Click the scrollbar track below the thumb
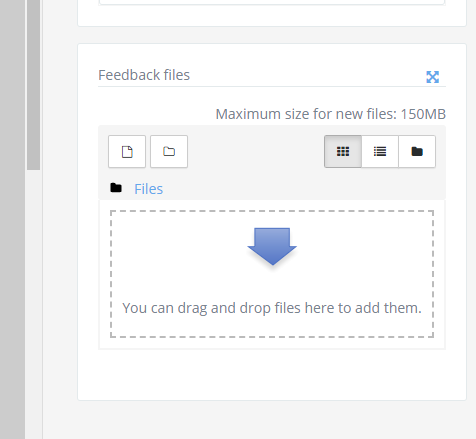476x439 pixels. pyautogui.click(x=34, y=300)
